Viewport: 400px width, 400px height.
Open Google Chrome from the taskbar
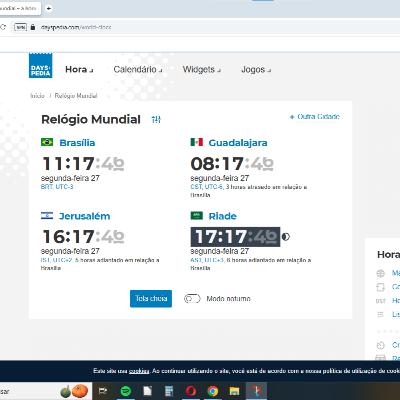[213, 391]
